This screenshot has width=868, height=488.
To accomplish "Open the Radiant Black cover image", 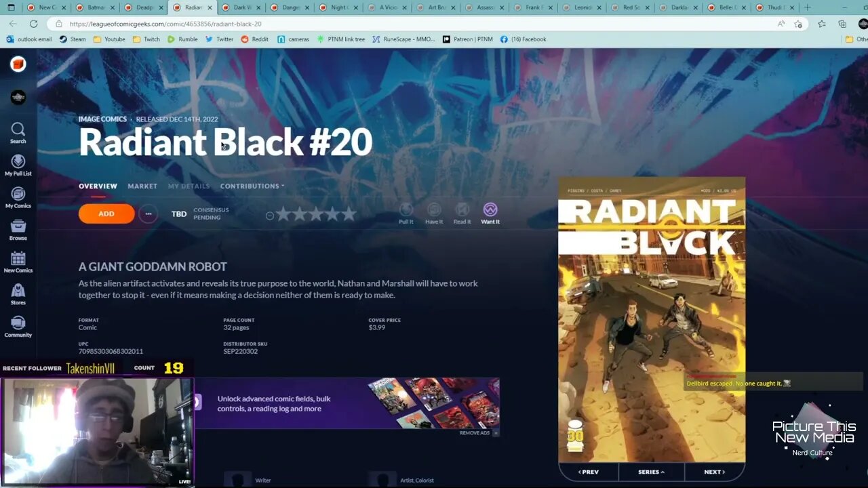I will coord(652,320).
